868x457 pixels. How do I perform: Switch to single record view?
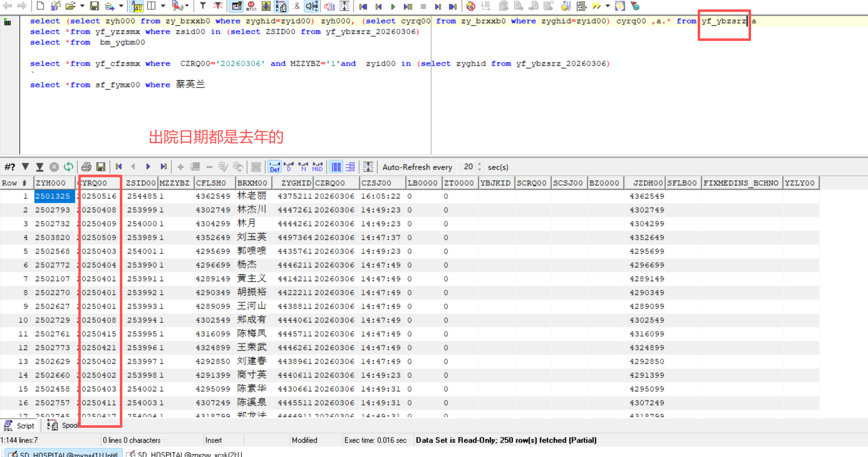click(350, 167)
